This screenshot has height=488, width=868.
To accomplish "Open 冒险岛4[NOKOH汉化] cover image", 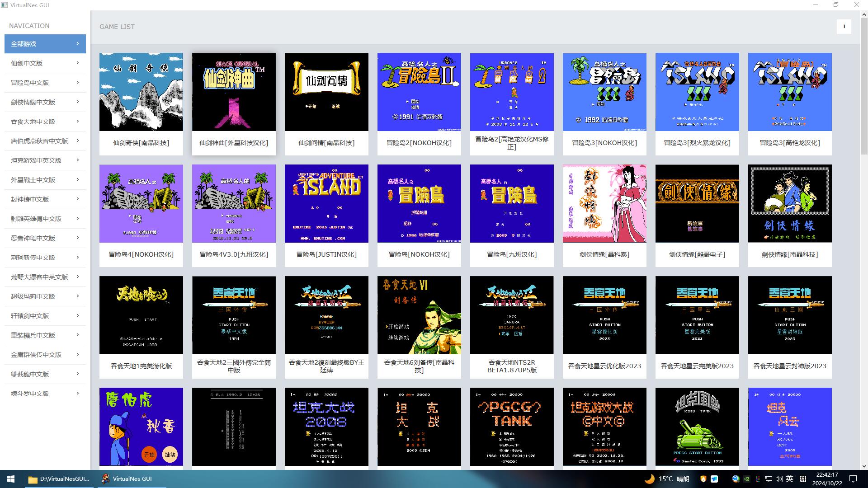I will (x=141, y=203).
